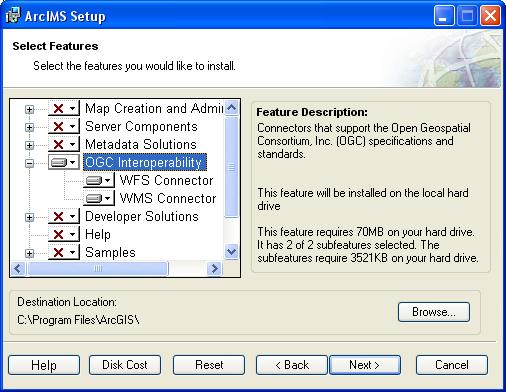The width and height of the screenshot is (506, 392).
Task: Open install-state dropdown for Developer Solutions
Action: click(64, 216)
